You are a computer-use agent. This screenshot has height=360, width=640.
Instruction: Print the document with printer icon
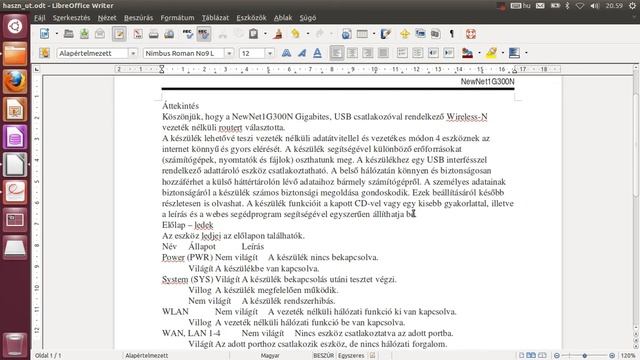(153, 34)
